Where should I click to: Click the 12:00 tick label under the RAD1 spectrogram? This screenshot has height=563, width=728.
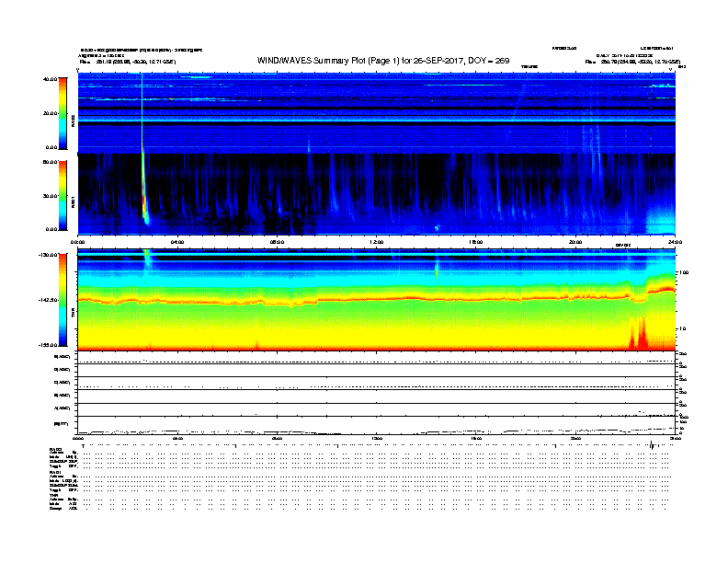point(377,242)
